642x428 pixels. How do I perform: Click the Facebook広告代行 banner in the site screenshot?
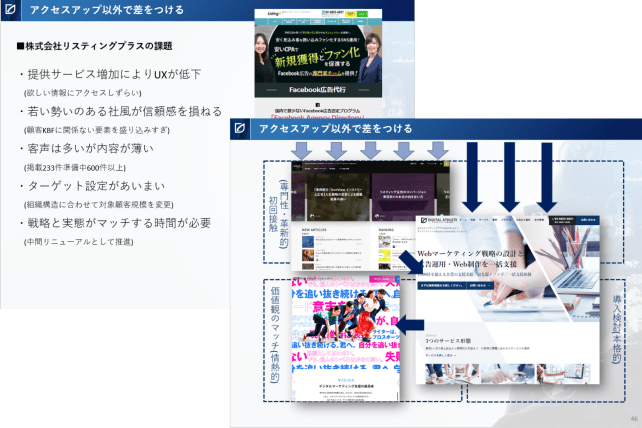(318, 89)
